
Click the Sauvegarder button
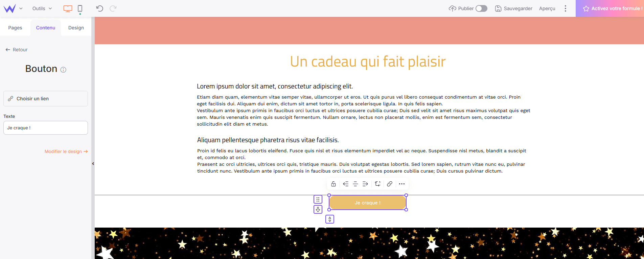[513, 8]
